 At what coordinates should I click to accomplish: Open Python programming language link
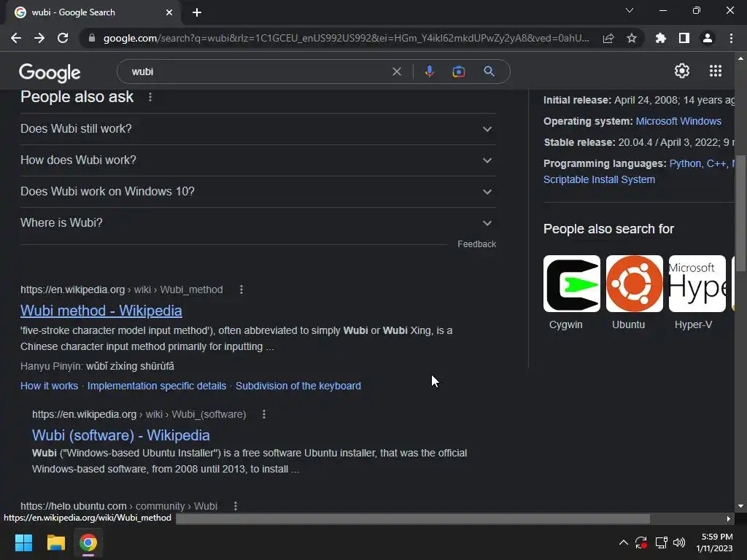[685, 164]
